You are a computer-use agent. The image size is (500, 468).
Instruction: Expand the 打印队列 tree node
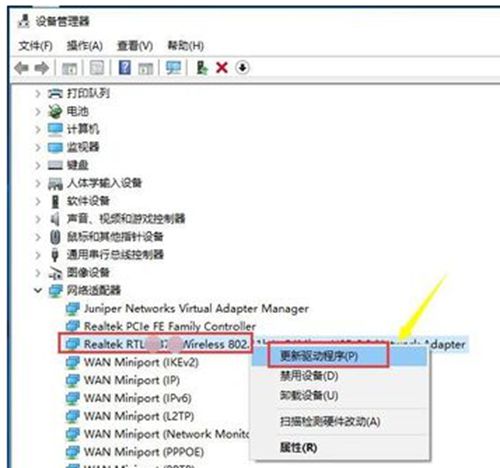click(38, 94)
